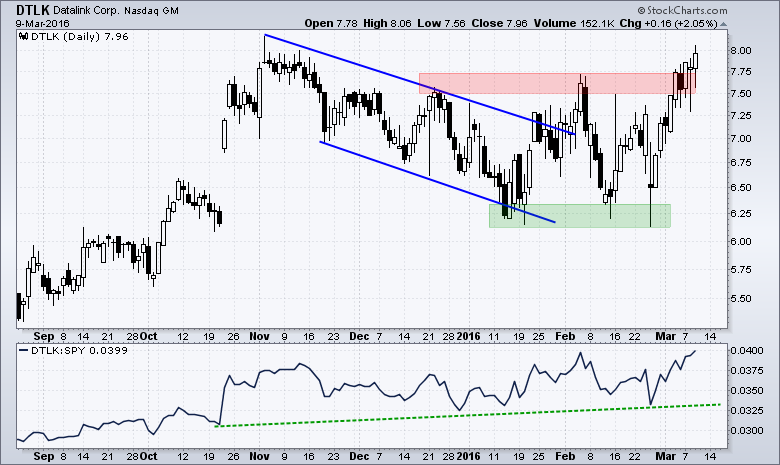780x465 pixels.
Task: Click the 5.50 price axis label
Action: (741, 298)
